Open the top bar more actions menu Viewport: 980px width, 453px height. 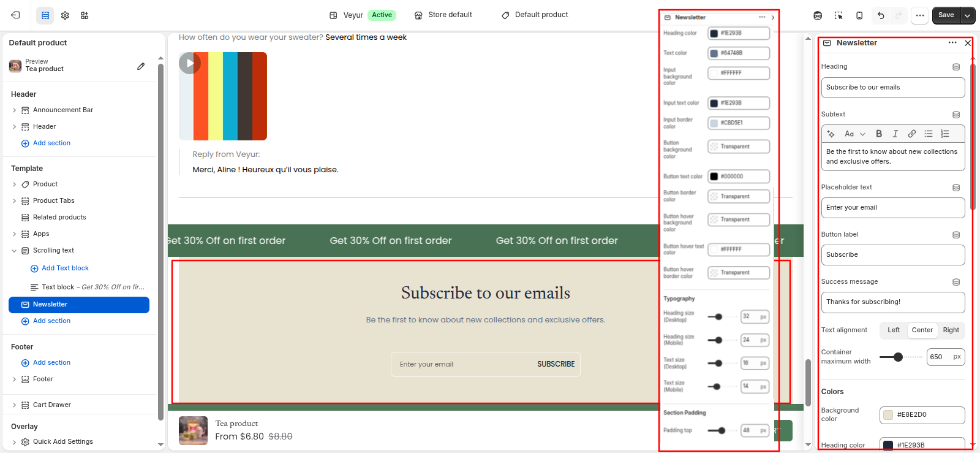pos(920,15)
